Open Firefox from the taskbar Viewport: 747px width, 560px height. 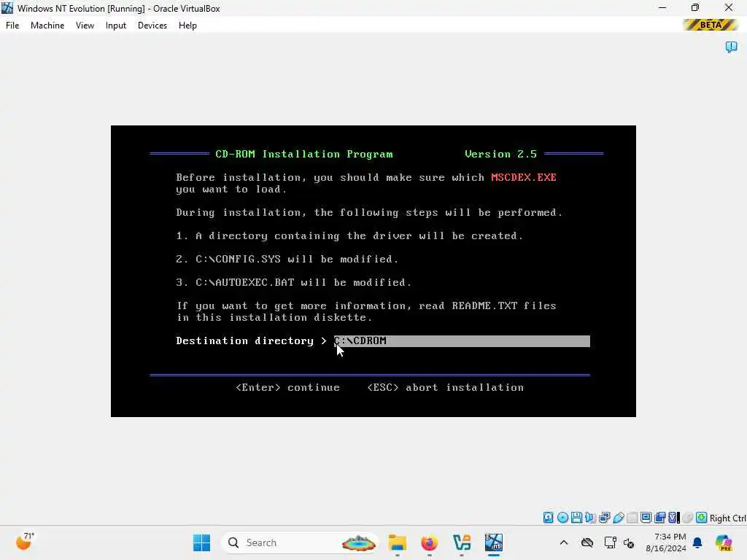tap(429, 542)
